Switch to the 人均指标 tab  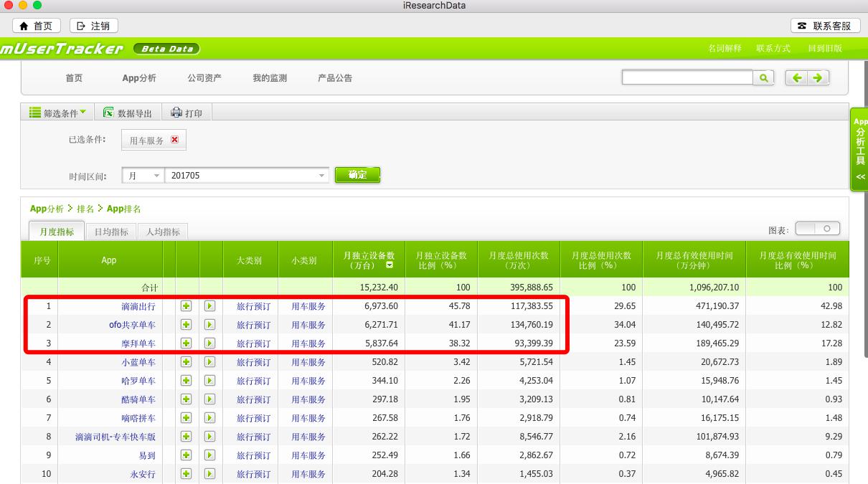coord(163,232)
